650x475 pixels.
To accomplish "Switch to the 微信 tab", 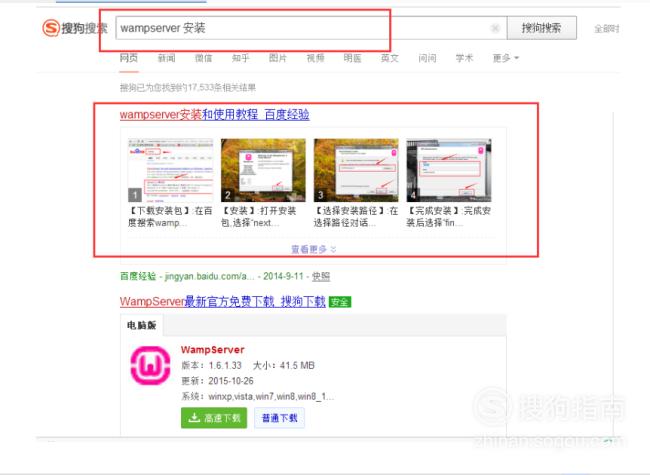I will (204, 58).
